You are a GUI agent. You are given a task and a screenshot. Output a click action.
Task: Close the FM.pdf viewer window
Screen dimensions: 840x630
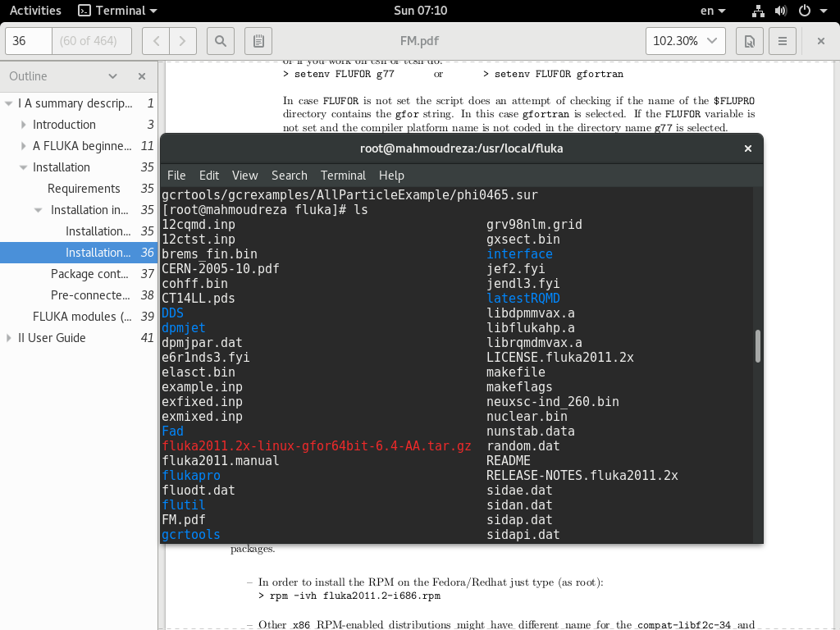pyautogui.click(x=820, y=41)
